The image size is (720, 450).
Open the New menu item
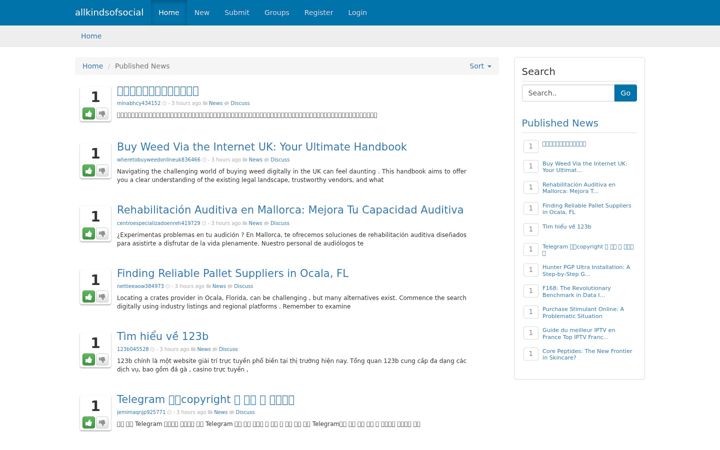click(202, 12)
